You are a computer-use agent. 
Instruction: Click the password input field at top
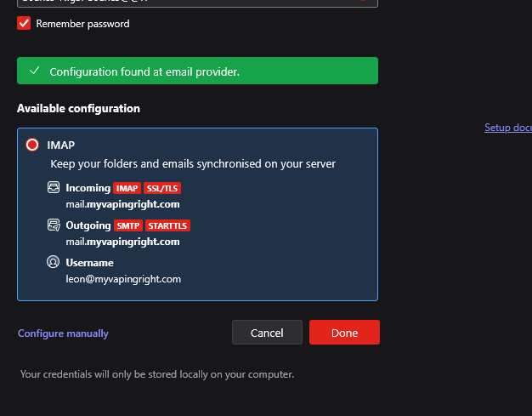(x=187, y=3)
